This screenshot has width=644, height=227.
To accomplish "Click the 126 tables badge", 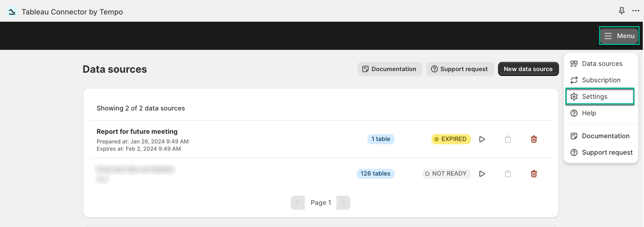I will pyautogui.click(x=375, y=174).
